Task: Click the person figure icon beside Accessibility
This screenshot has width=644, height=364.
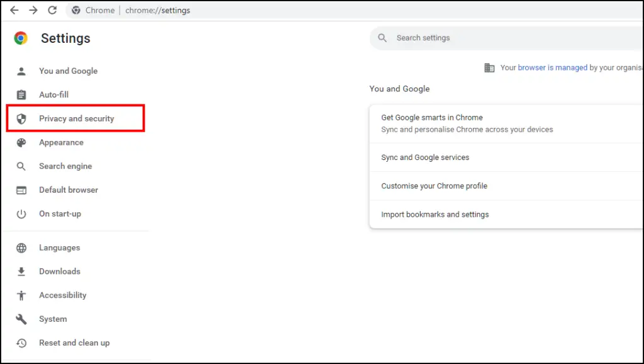Action: [x=21, y=295]
